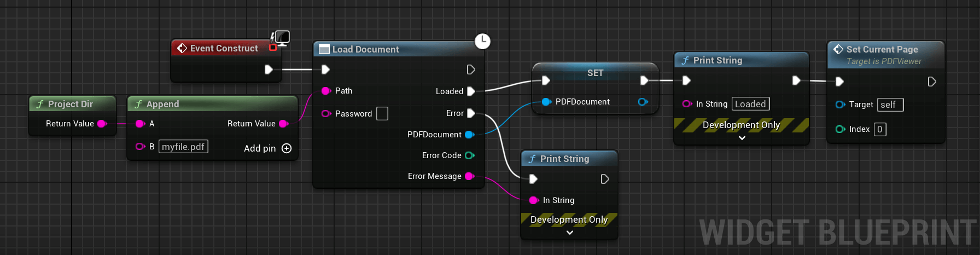This screenshot has height=255, width=980.
Task: Click the myfile.pdf text field on Append
Action: coord(183,147)
